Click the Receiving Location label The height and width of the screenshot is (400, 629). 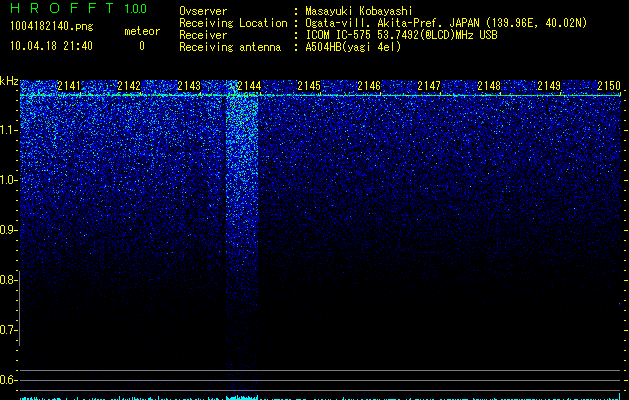pyautogui.click(x=233, y=23)
